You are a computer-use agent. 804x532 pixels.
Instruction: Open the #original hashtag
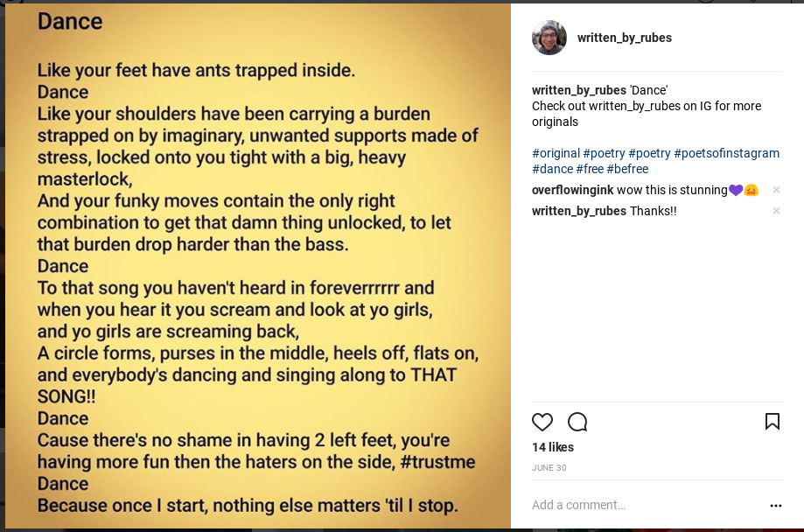coord(556,153)
